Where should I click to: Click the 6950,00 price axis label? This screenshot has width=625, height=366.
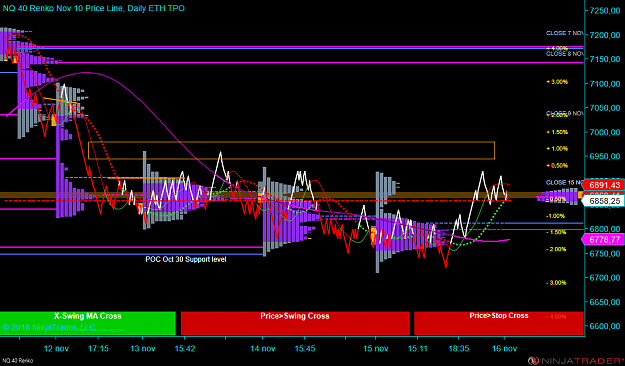[605, 156]
